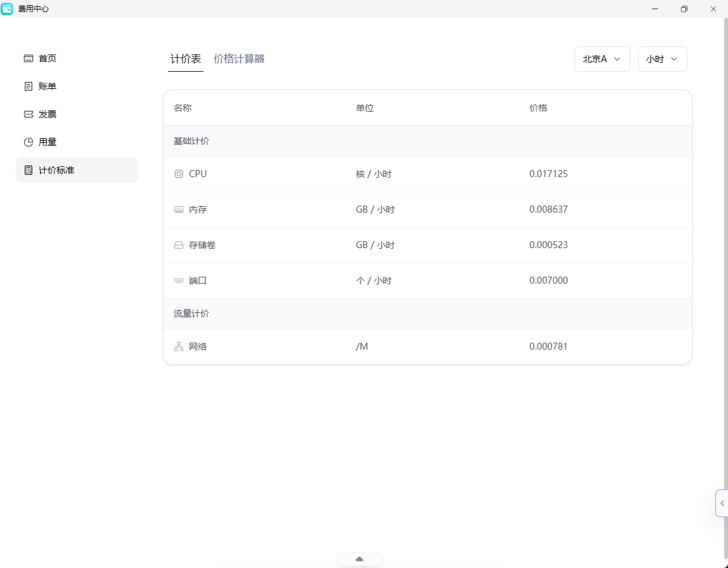Screen dimensions: 728x568
Task: Click the 费用中心 app logo icon
Action: tap(7, 9)
